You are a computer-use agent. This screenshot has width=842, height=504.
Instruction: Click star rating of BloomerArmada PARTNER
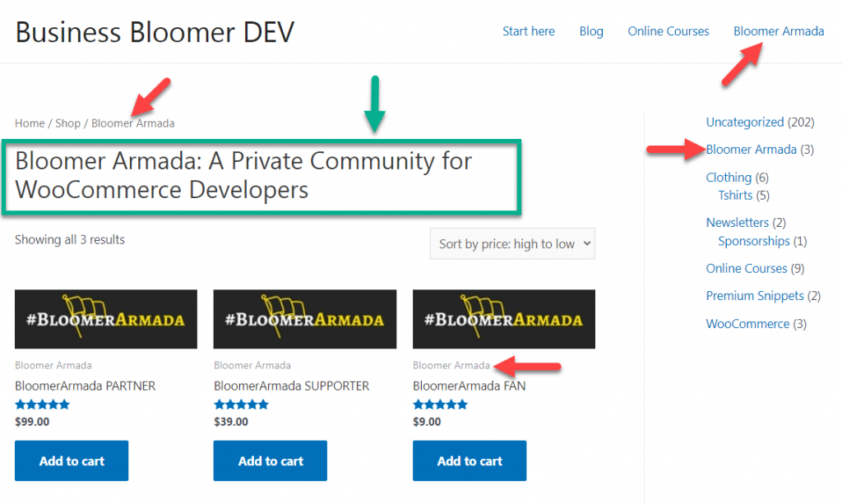tap(43, 405)
